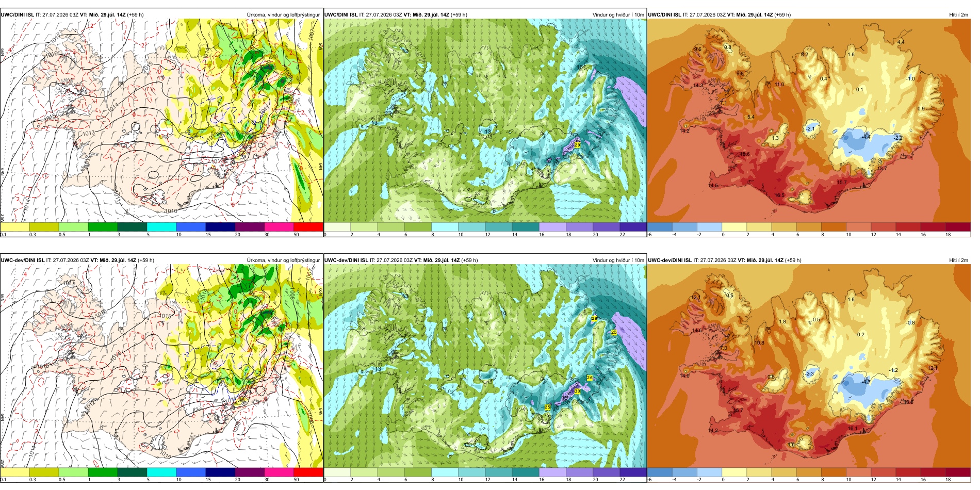The image size is (980, 490).
Task: Pick the light cyan 8–10 swatch in UWC wind legend
Action: (x=445, y=227)
